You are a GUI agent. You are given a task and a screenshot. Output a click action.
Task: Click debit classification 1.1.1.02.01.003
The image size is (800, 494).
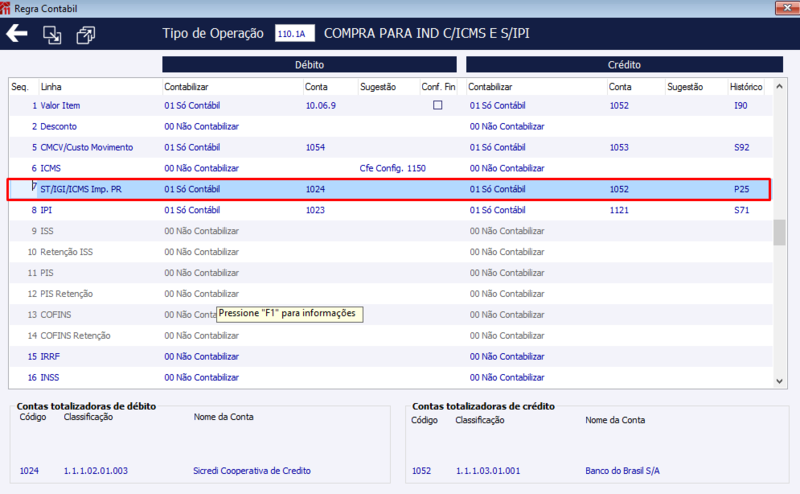pos(95,471)
